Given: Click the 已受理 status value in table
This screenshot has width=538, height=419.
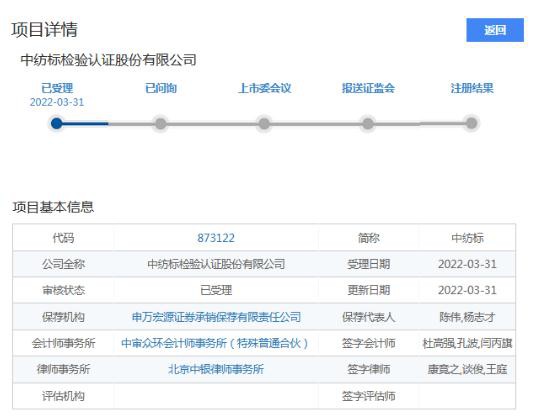Looking at the screenshot, I should coord(216,290).
